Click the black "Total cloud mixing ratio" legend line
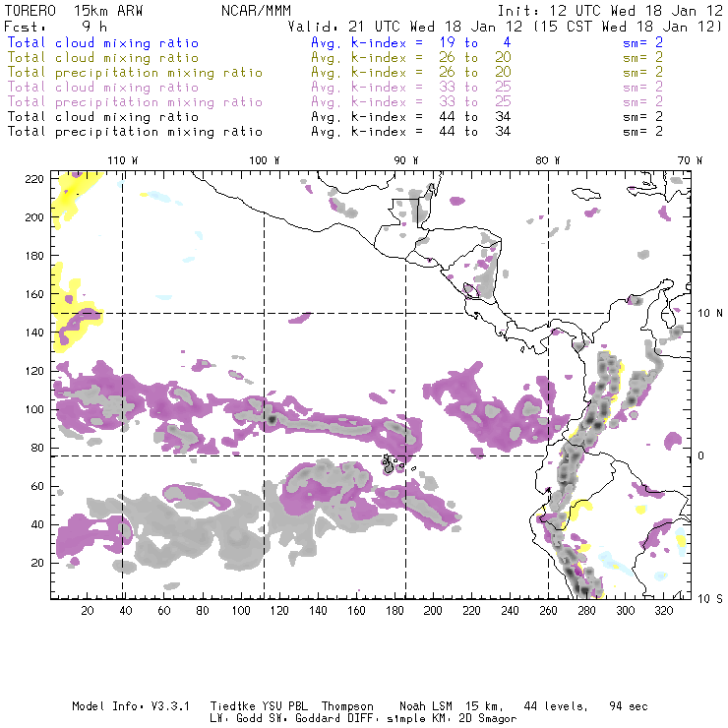 click(103, 116)
